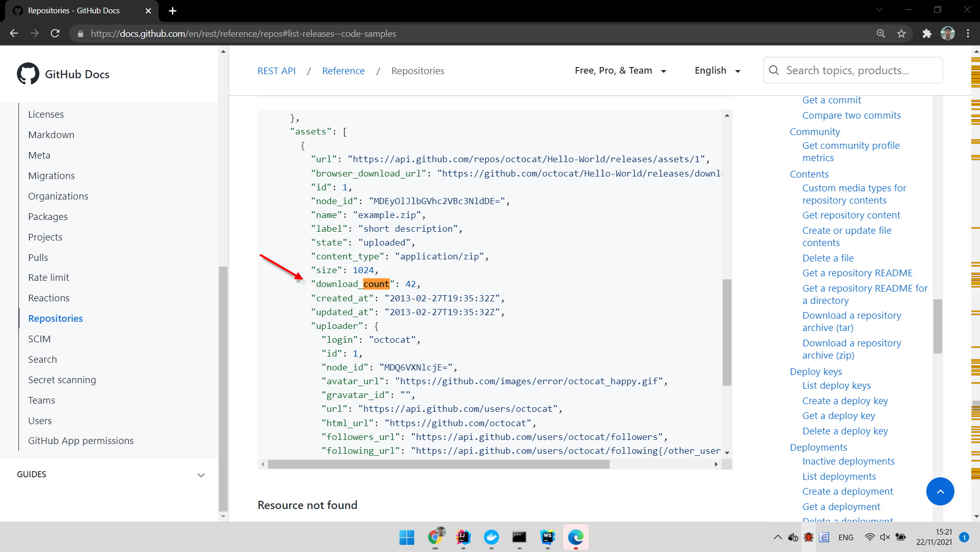Open IntelliJ IDEA from the taskbar

[x=463, y=537]
